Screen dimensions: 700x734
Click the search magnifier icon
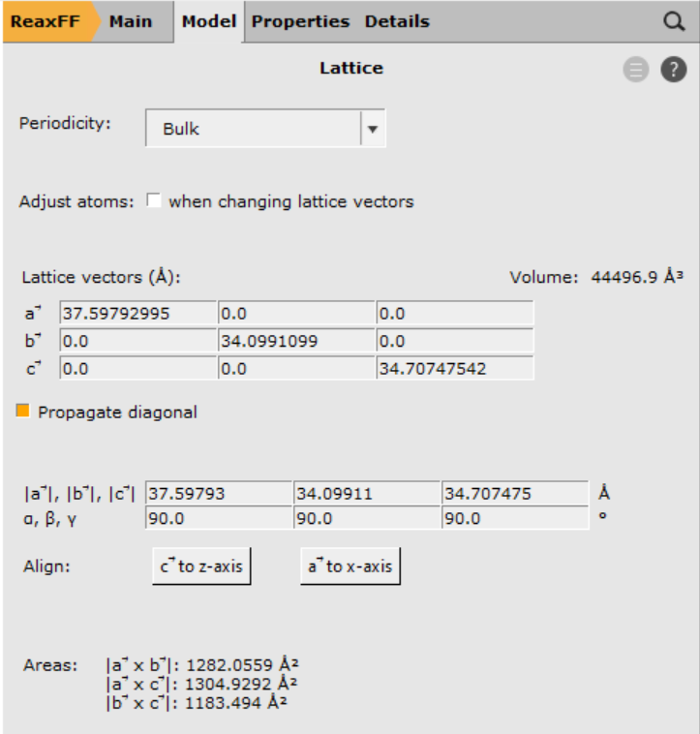pos(674,21)
